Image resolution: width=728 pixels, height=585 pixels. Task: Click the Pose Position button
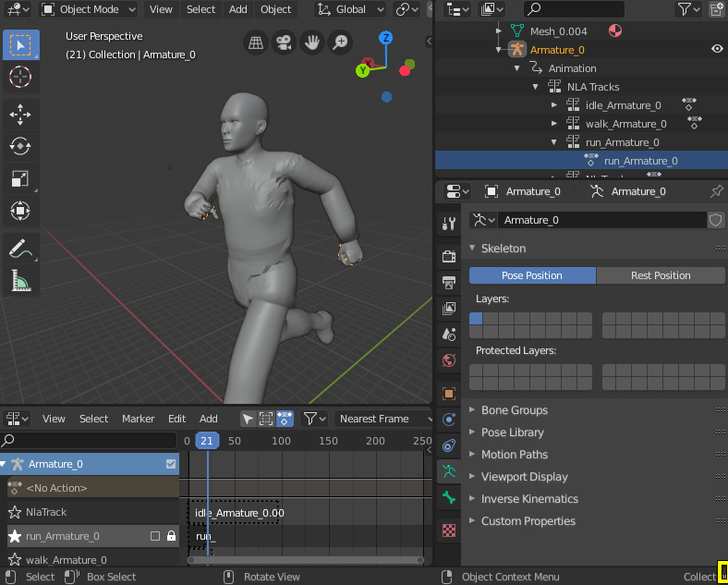tap(532, 275)
